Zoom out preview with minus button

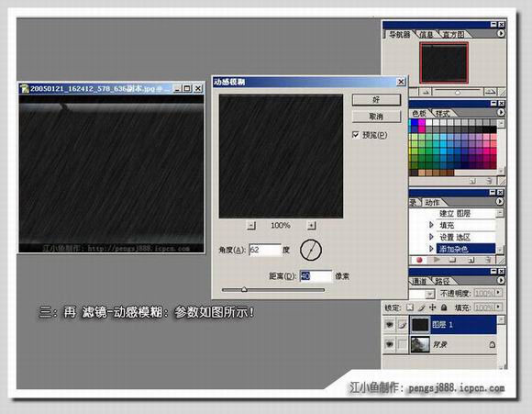click(251, 225)
